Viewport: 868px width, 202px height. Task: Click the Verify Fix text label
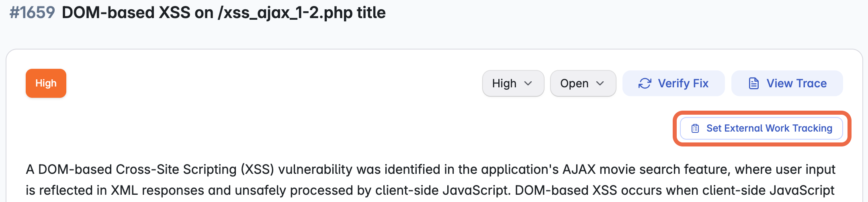(683, 83)
